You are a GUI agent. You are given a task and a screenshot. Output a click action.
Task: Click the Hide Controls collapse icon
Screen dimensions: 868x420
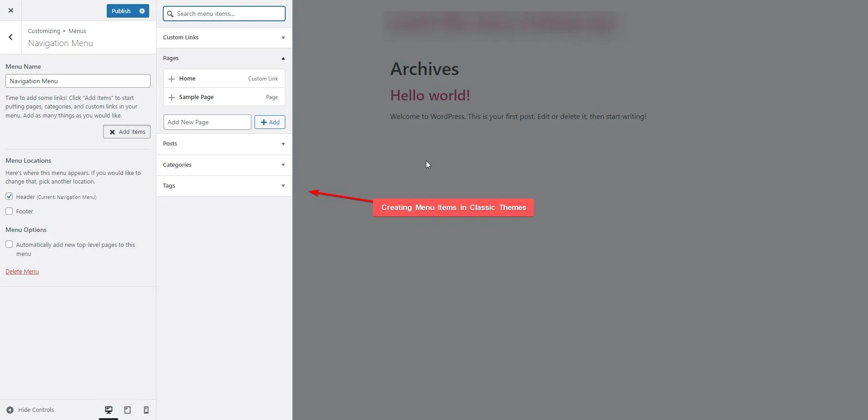(10, 410)
